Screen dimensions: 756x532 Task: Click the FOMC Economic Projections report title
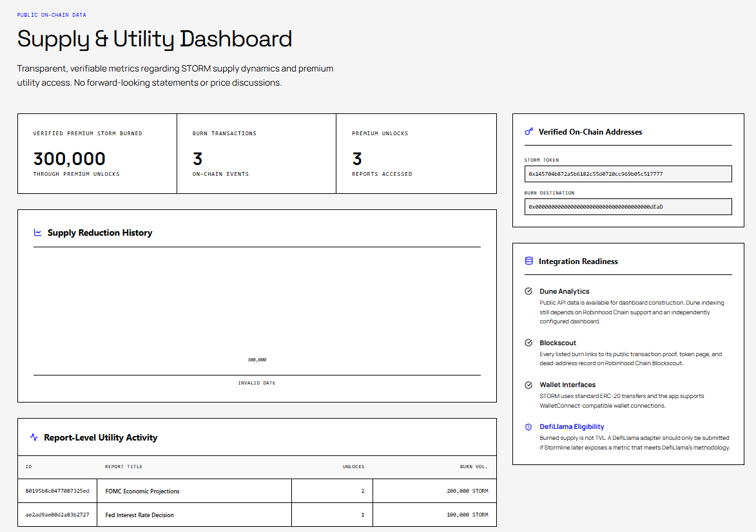point(142,491)
